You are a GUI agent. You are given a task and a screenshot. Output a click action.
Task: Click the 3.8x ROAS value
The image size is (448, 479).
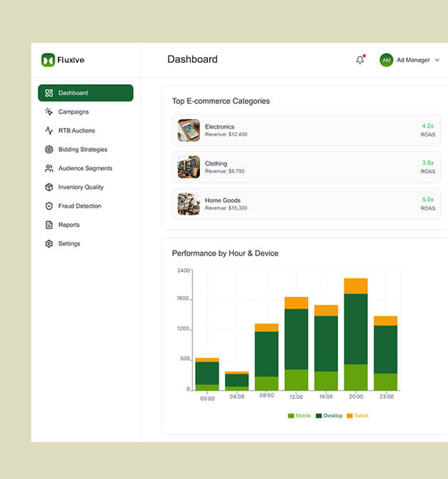pyautogui.click(x=428, y=163)
